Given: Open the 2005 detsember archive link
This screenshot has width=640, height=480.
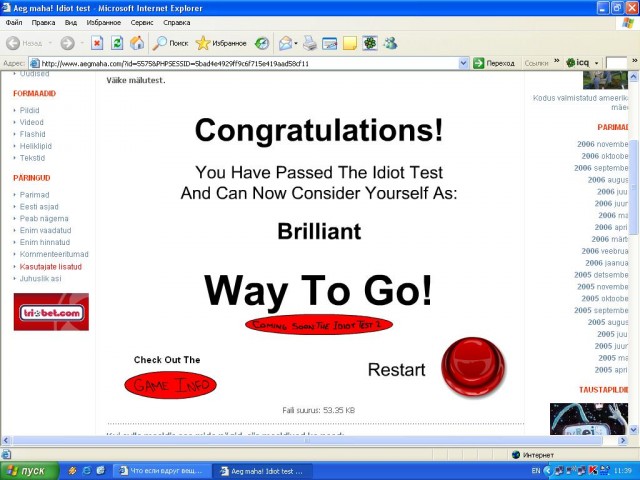Looking at the screenshot, I should [601, 275].
